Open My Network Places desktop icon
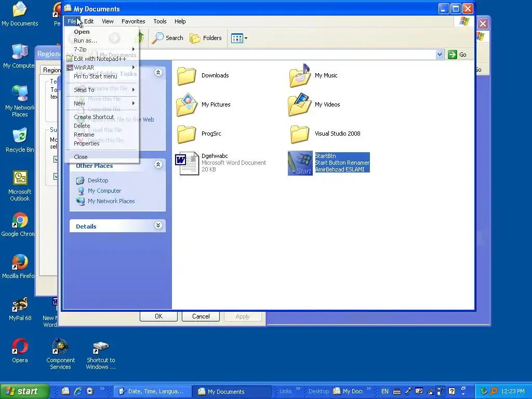Screen dimensions: 532x399 tap(20, 101)
